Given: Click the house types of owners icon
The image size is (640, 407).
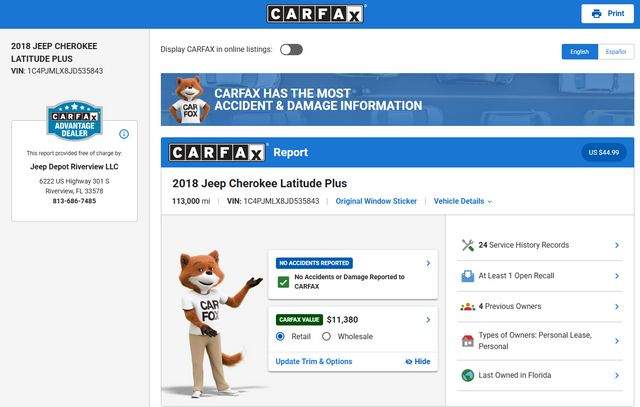Looking at the screenshot, I should [468, 340].
